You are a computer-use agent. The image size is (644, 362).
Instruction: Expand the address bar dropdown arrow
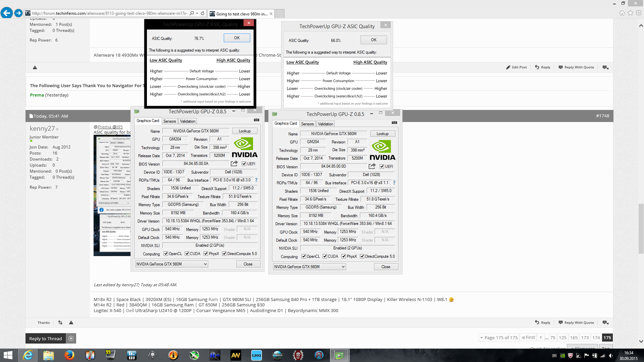(x=197, y=13)
